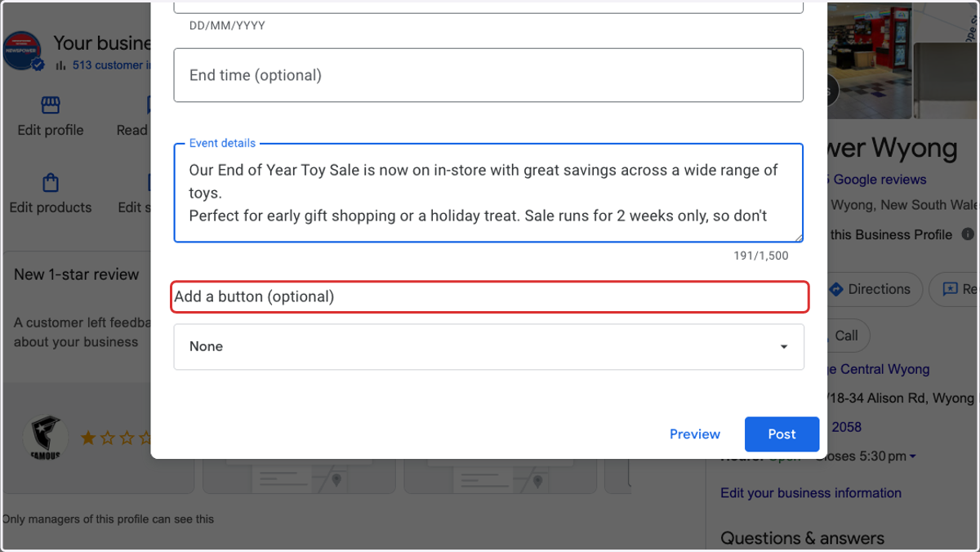The width and height of the screenshot is (980, 552).
Task: Click the Questions & answers heading
Action: pos(802,538)
